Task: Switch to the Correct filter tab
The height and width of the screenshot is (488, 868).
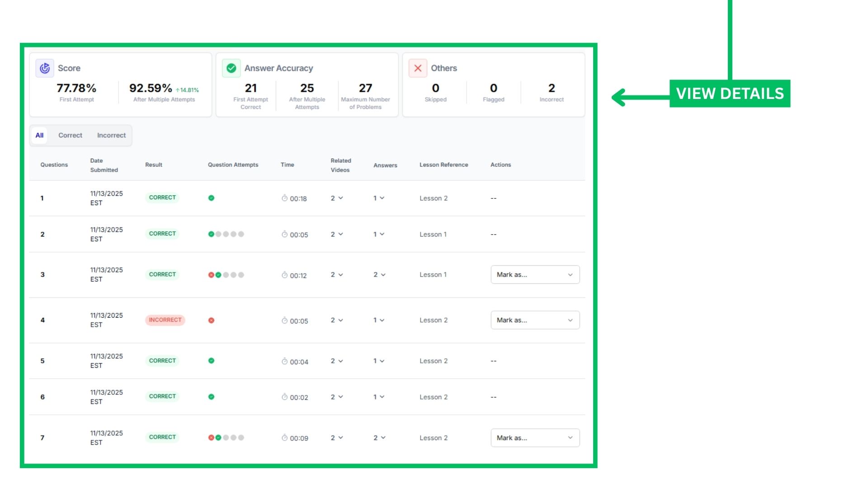Action: click(x=70, y=135)
